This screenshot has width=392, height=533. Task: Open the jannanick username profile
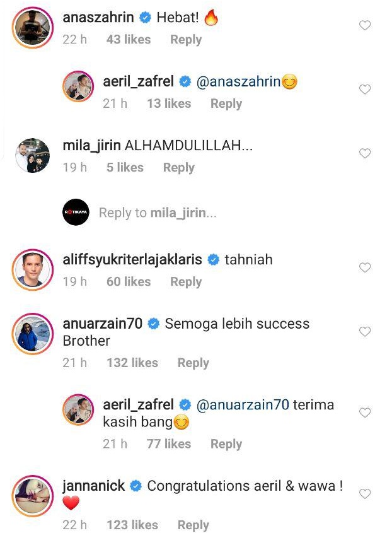click(94, 486)
